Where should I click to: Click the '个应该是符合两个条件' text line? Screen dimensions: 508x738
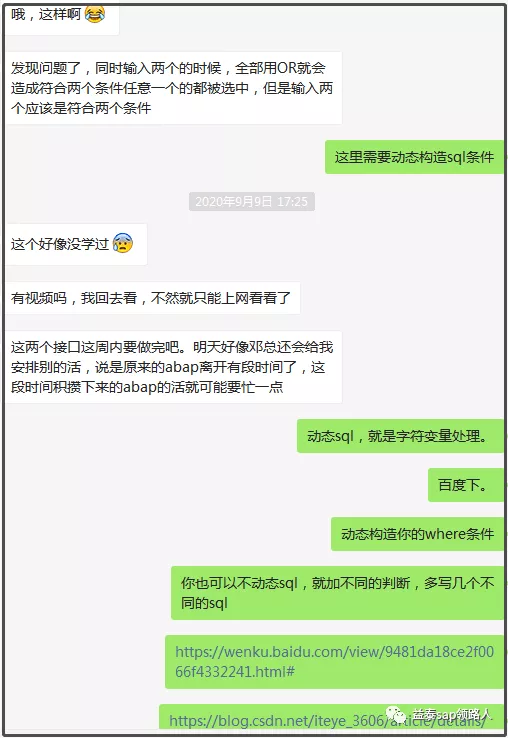pyautogui.click(x=81, y=108)
